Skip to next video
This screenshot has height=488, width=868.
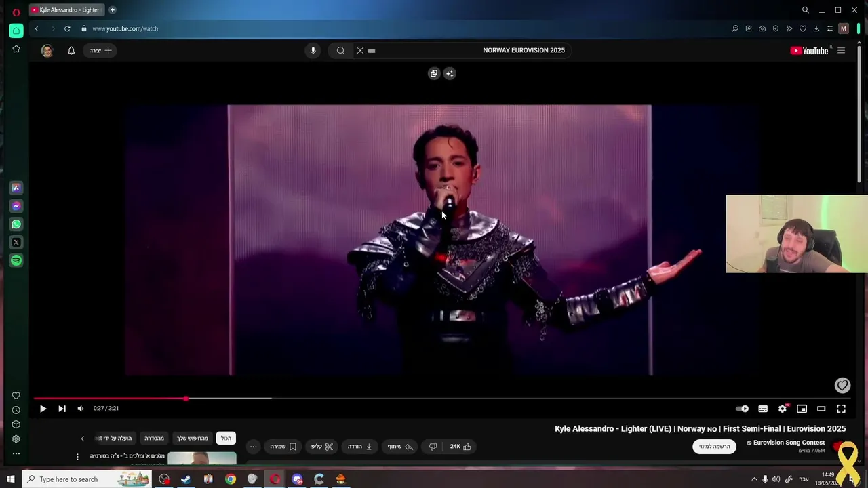coord(62,409)
